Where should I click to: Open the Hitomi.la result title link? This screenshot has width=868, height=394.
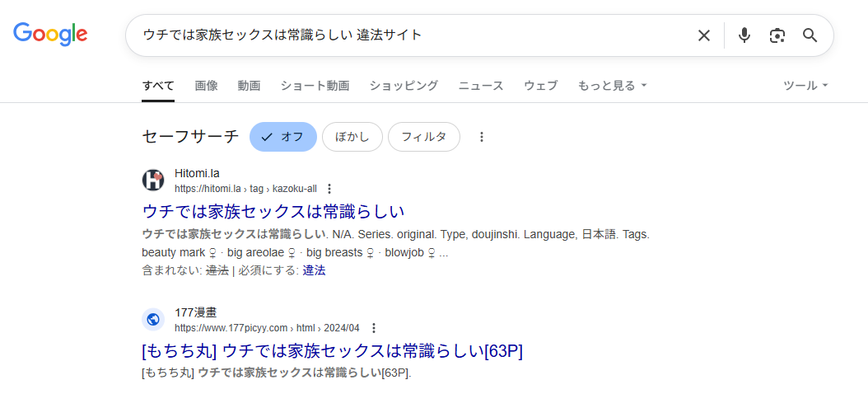tap(273, 212)
